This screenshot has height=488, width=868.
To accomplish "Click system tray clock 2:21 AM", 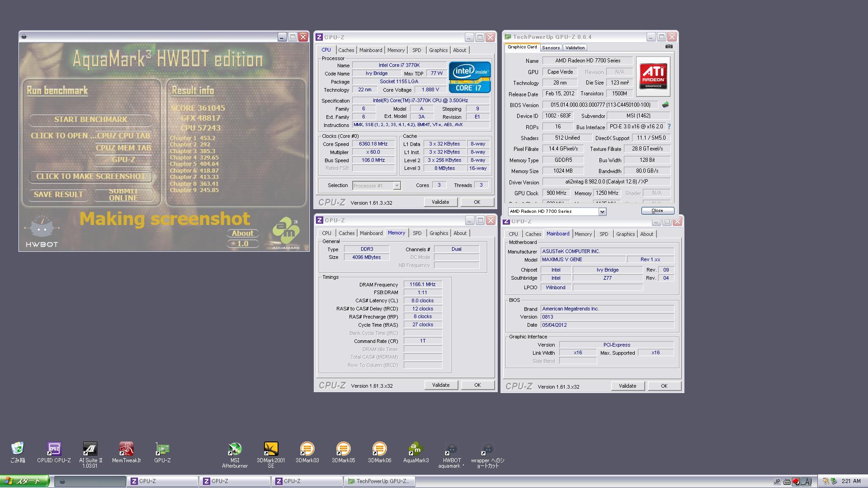I will 851,482.
